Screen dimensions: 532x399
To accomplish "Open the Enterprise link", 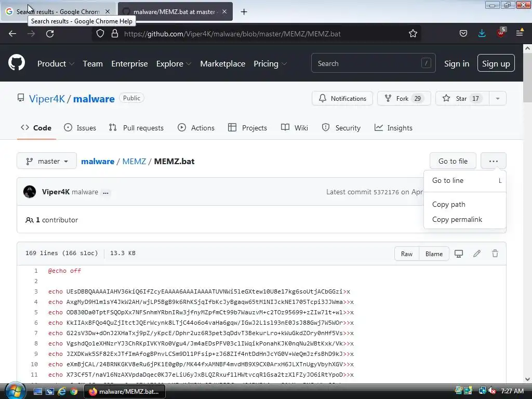I will click(129, 64).
